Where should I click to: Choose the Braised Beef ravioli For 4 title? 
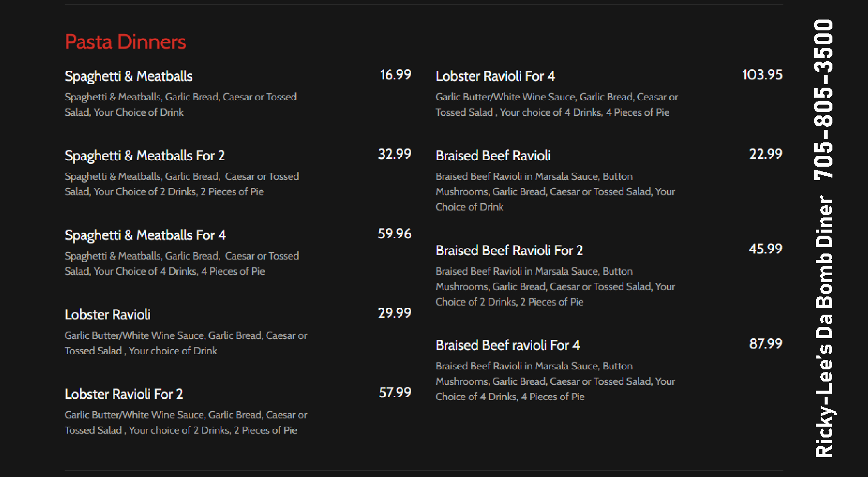pos(508,345)
